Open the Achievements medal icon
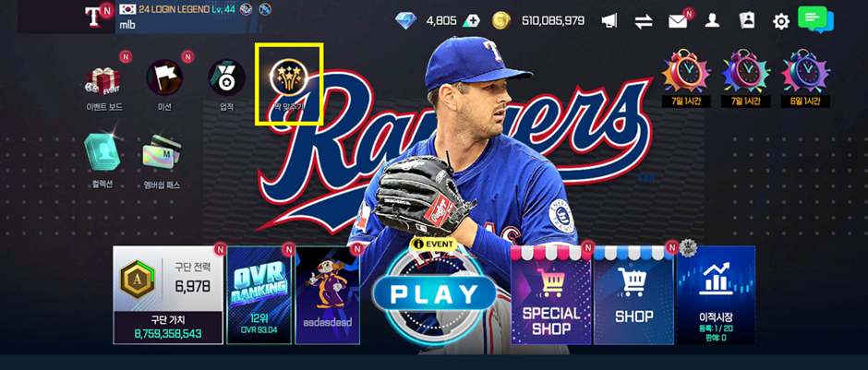The image size is (868, 370). 226,78
